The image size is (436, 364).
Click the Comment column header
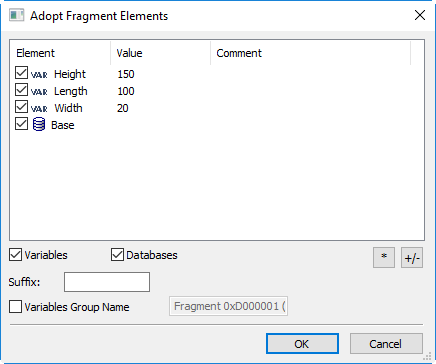(310, 53)
